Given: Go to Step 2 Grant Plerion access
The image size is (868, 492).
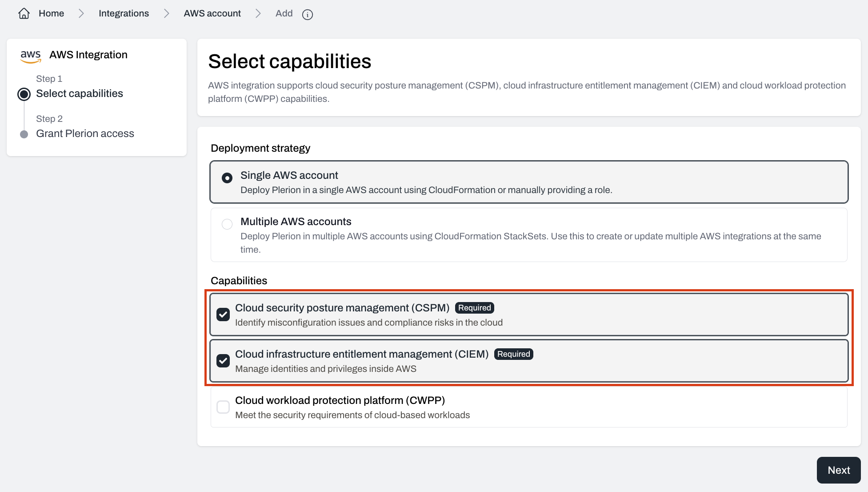Looking at the screenshot, I should (85, 133).
